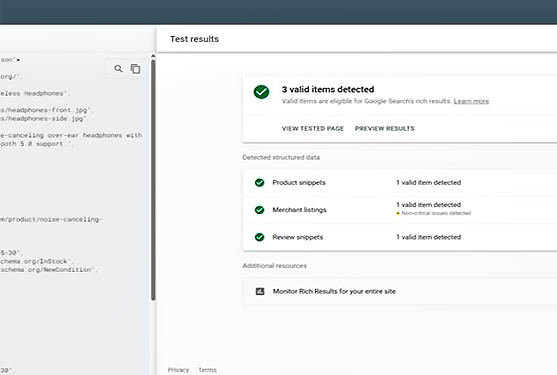
Task: Click Product snippets '1 valid item detected' text
Action: click(429, 183)
